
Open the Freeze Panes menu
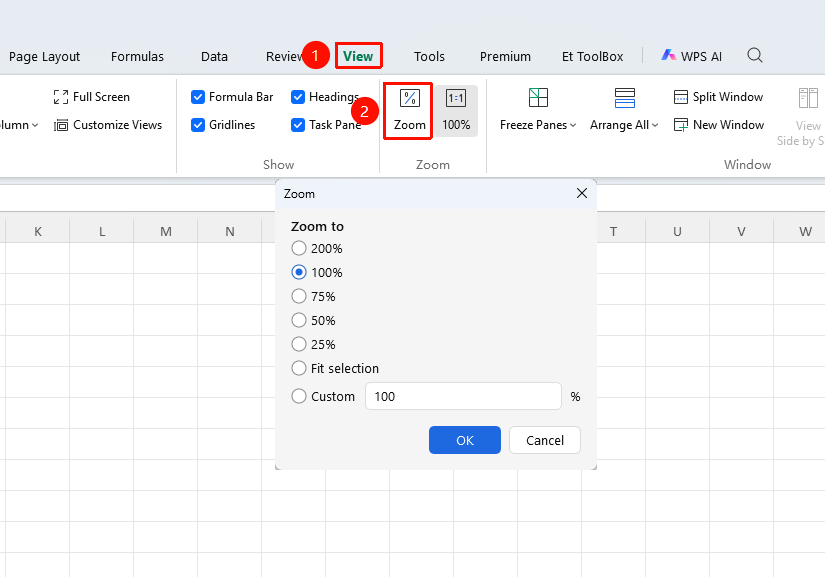coord(538,110)
